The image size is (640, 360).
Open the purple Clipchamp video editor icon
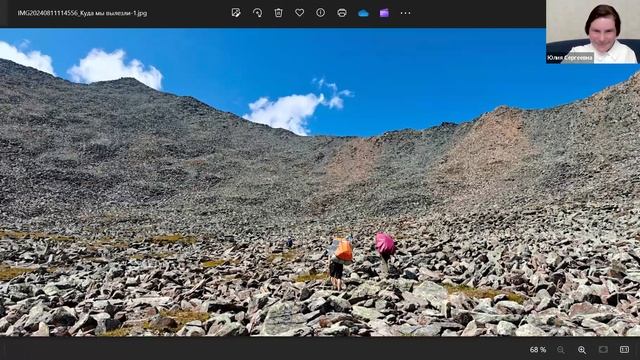point(384,13)
